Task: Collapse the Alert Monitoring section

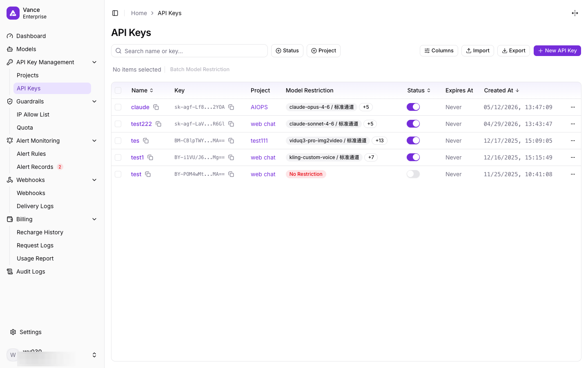Action: pos(94,141)
